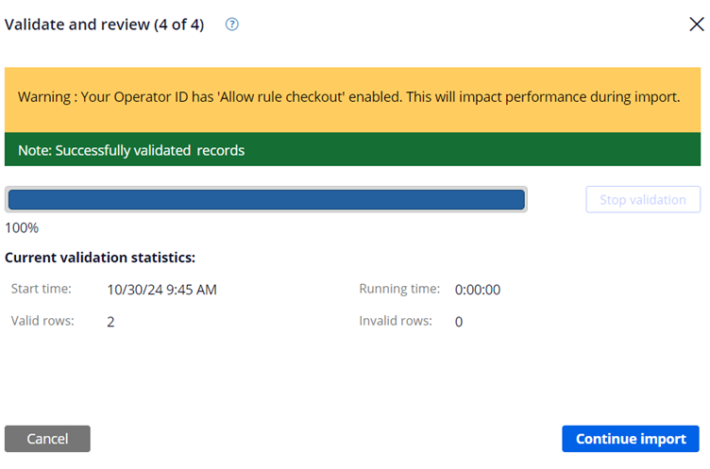
Task: Select the invalid rows count of 0
Action: (x=459, y=322)
